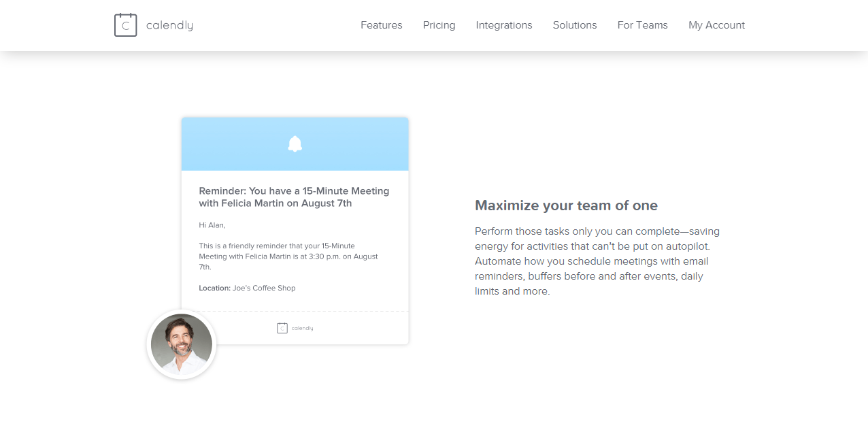868x430 pixels.
Task: Select the 'Hi Alan,' greeting text
Action: (x=212, y=225)
